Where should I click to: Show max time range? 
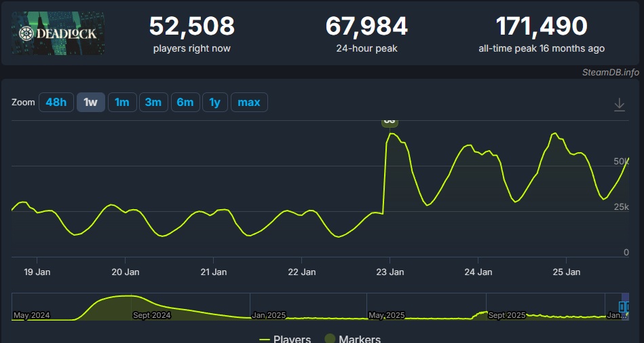(249, 103)
